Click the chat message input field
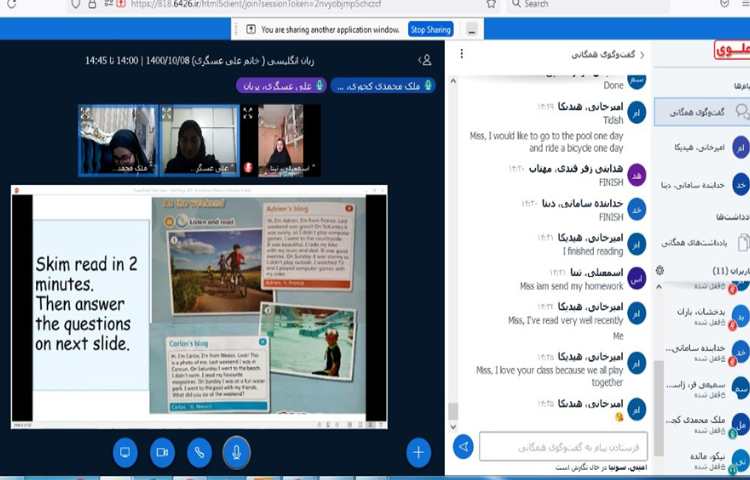 point(563,447)
